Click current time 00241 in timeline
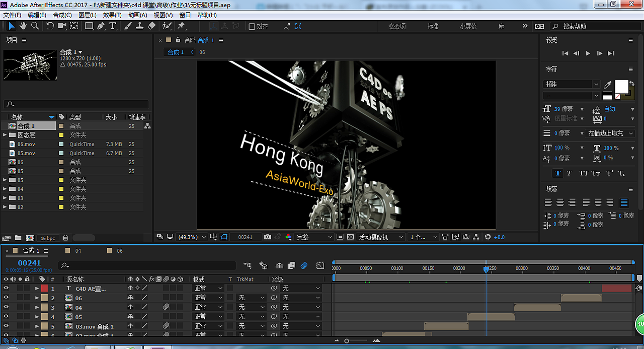644x349 pixels. tap(29, 263)
